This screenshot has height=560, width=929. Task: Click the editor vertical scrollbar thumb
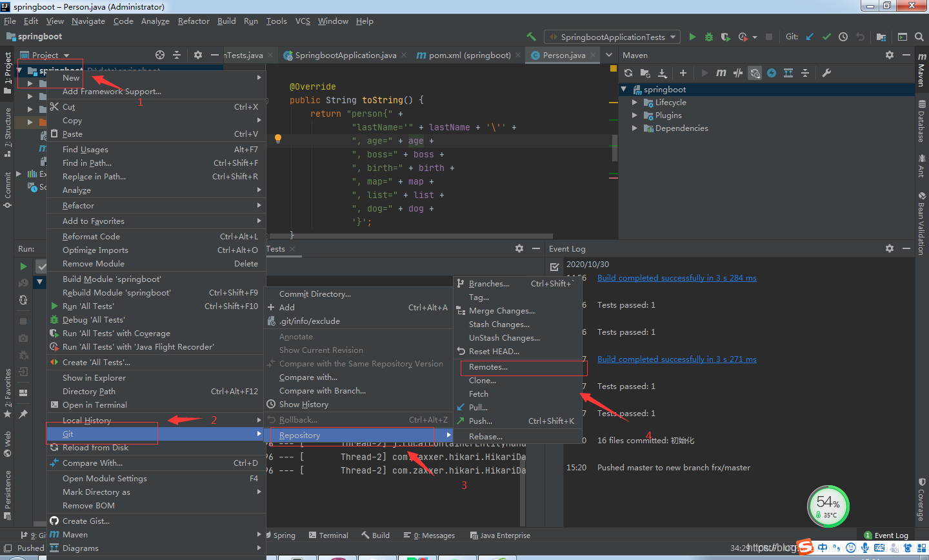pos(614,148)
